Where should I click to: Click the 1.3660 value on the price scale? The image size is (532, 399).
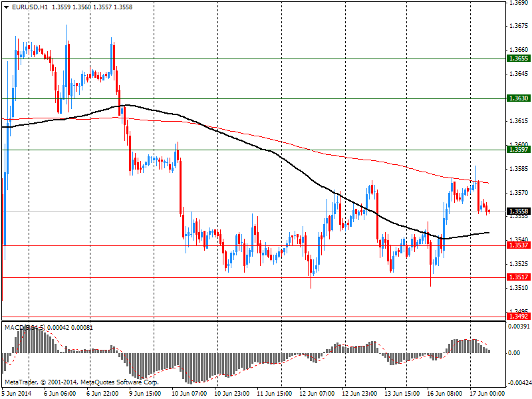coord(519,50)
